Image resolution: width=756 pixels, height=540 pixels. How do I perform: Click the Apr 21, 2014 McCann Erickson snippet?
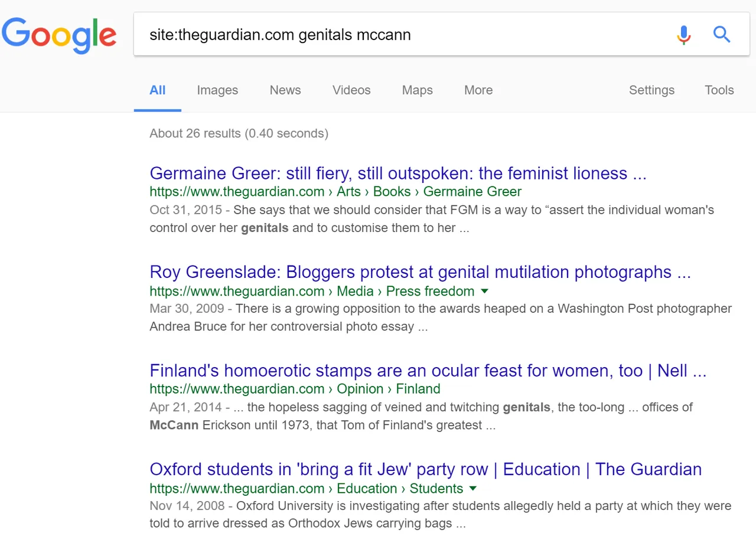421,416
